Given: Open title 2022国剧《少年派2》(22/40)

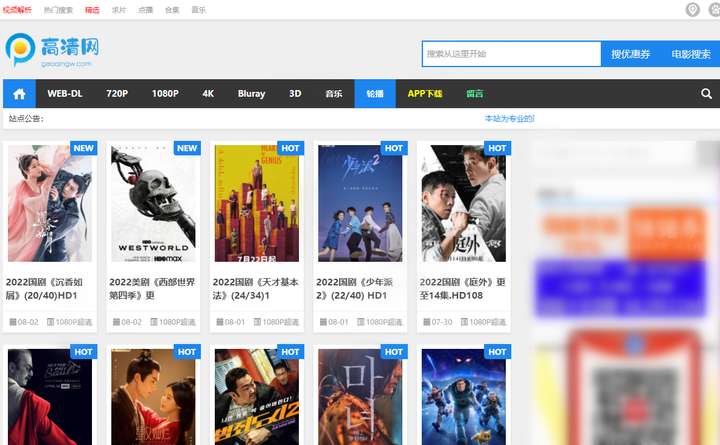Looking at the screenshot, I should coord(354,289).
